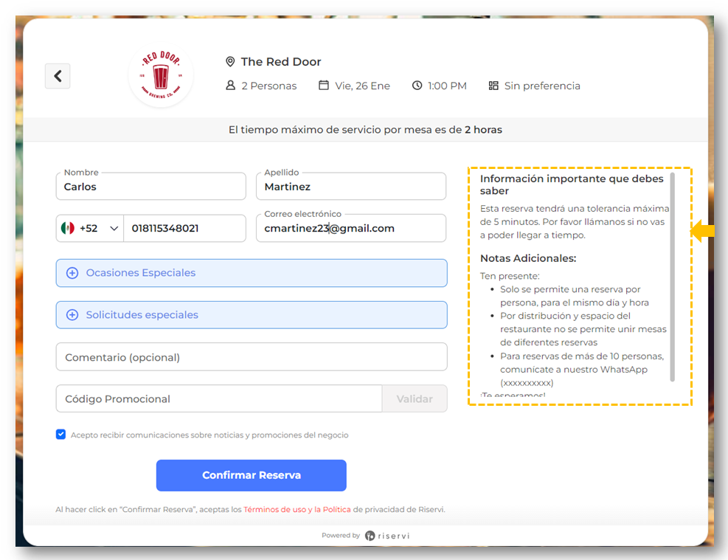Click the Correo electrónico email field
The width and height of the screenshot is (728, 560).
point(351,228)
